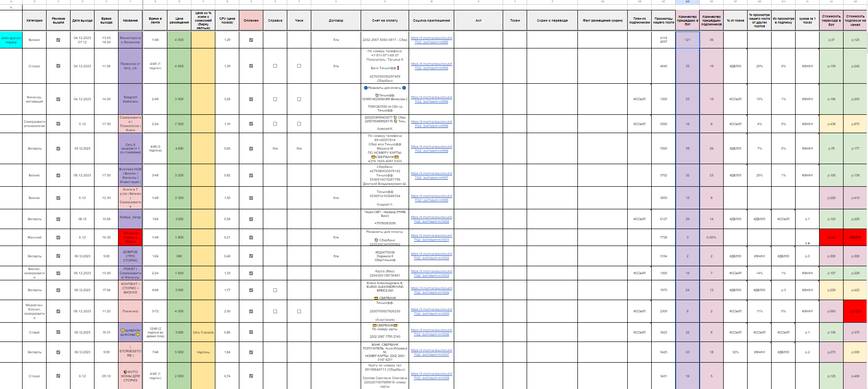This screenshot has width=868, height=389.
Task: Select the "Количество пришедших в бот" header cell
Action: pos(687,21)
